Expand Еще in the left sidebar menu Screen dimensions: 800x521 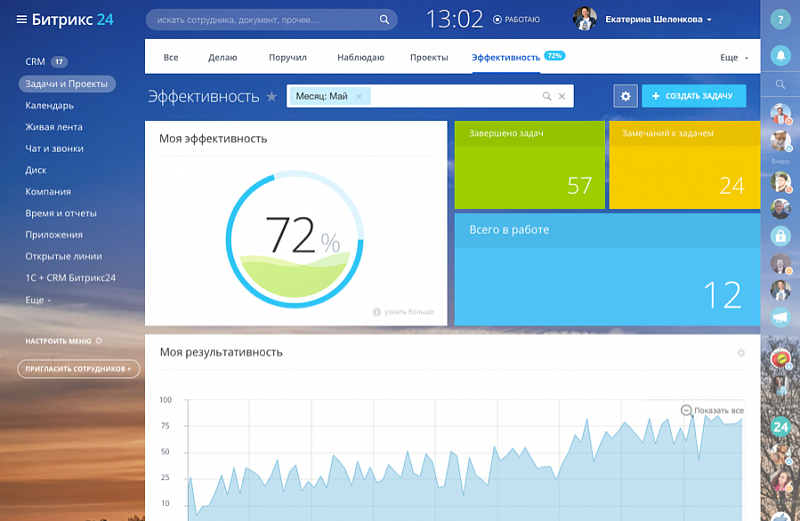37,299
